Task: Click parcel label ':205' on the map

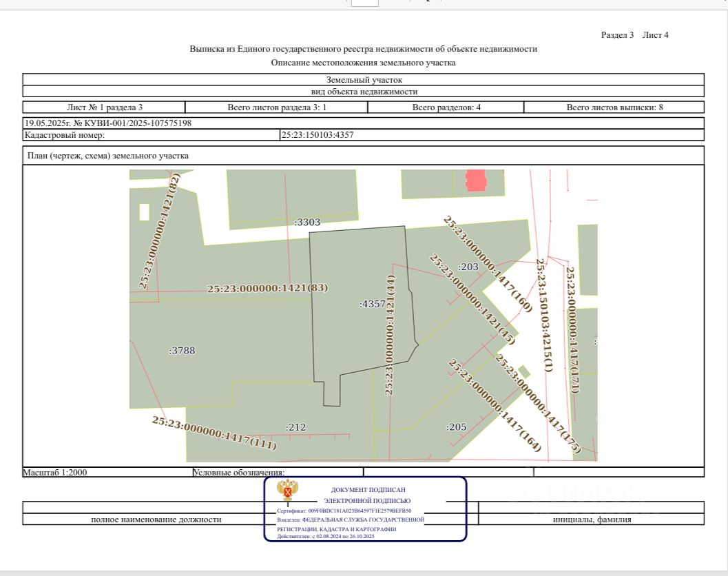Action: click(456, 427)
